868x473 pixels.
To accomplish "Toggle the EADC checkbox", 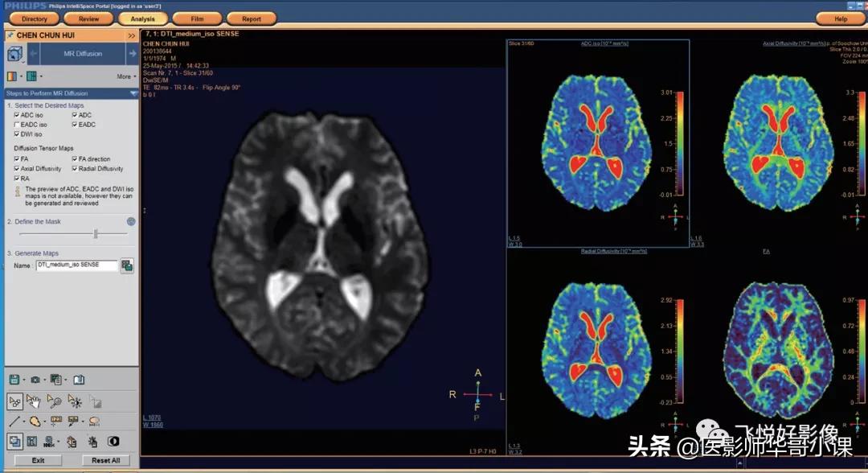I will [75, 125].
